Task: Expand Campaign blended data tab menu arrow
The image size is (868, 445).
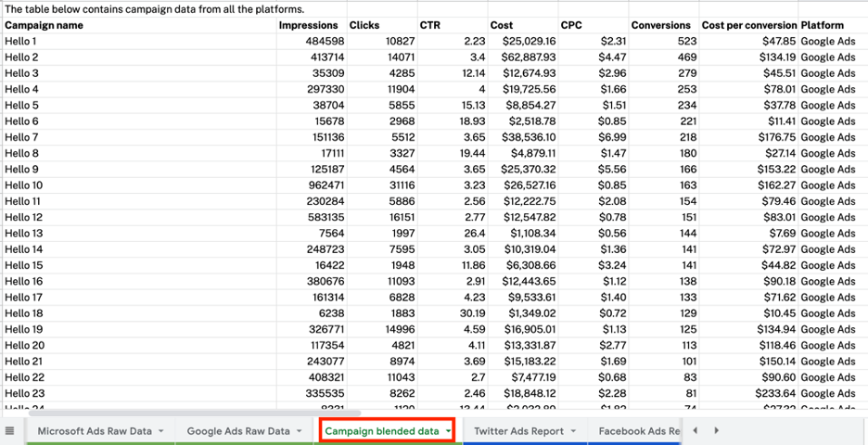Action: pyautogui.click(x=448, y=431)
